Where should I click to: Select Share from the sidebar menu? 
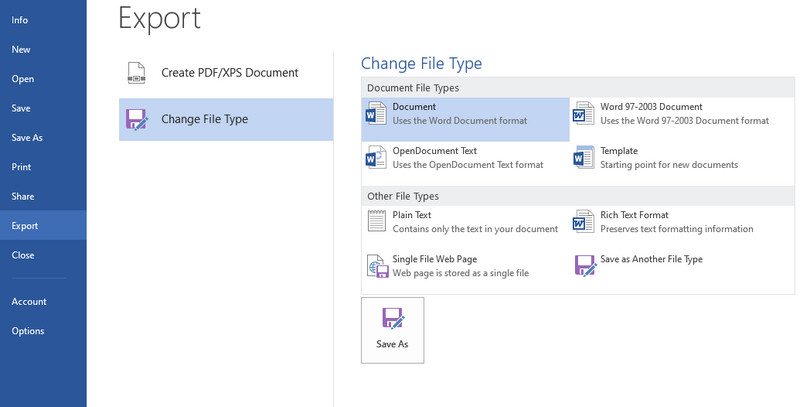pyautogui.click(x=23, y=197)
